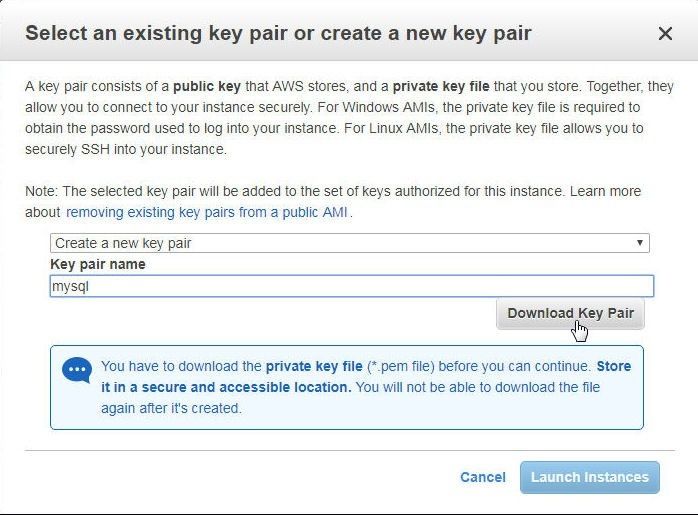Click the 'again after it's created' notice line
698x515 pixels.
pos(171,408)
